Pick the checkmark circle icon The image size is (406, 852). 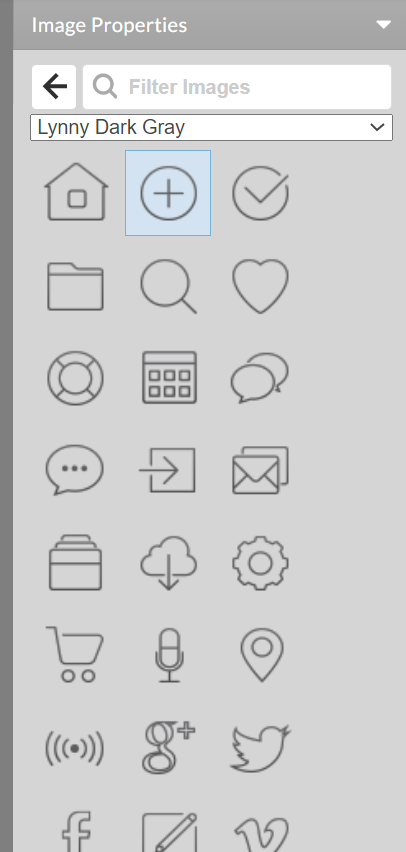coord(261,193)
